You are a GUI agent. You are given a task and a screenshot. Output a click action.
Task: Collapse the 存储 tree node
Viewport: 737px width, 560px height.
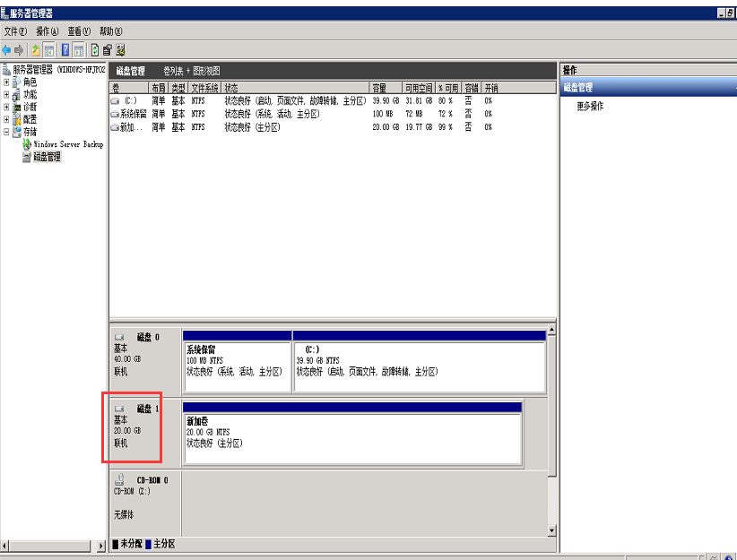coord(6,132)
